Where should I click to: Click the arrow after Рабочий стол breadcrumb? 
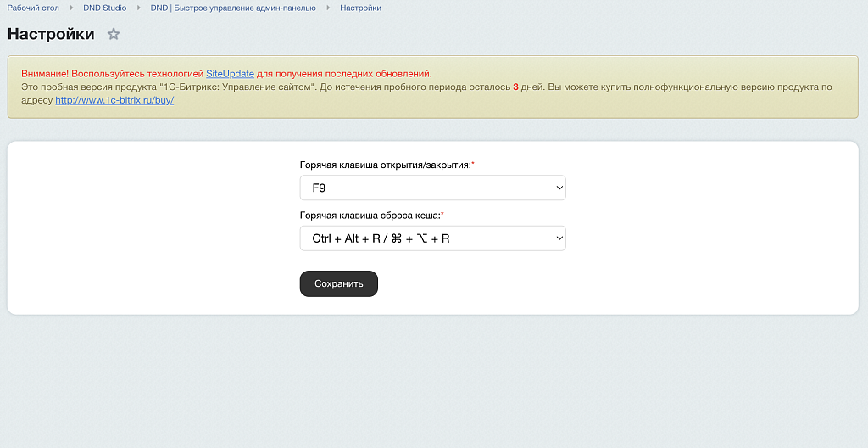[x=71, y=8]
